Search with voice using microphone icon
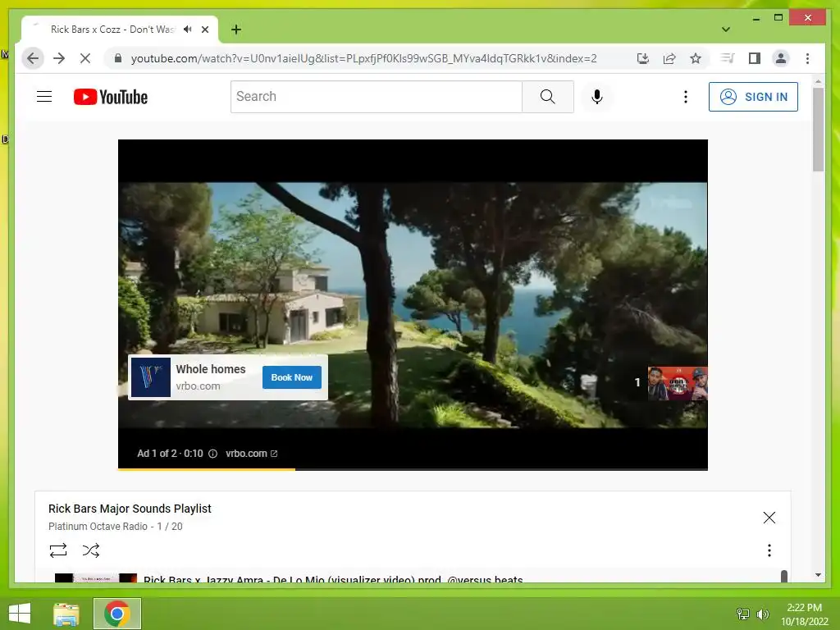This screenshot has width=840, height=630. 597,97
